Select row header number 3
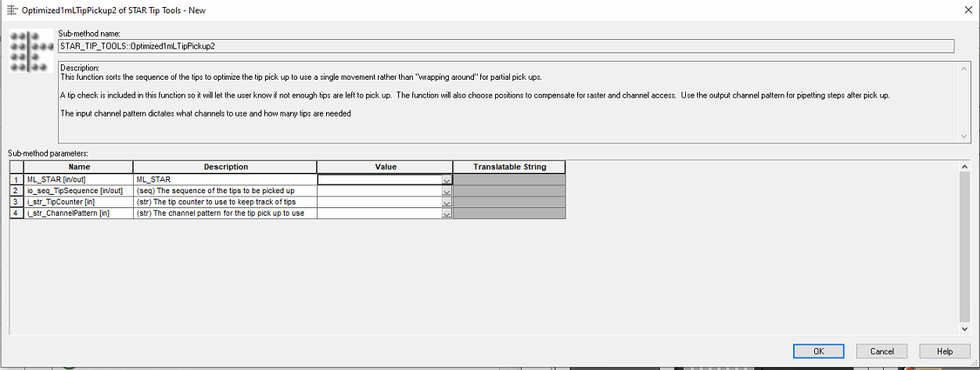Screen dimensions: 980x370 click(16, 202)
